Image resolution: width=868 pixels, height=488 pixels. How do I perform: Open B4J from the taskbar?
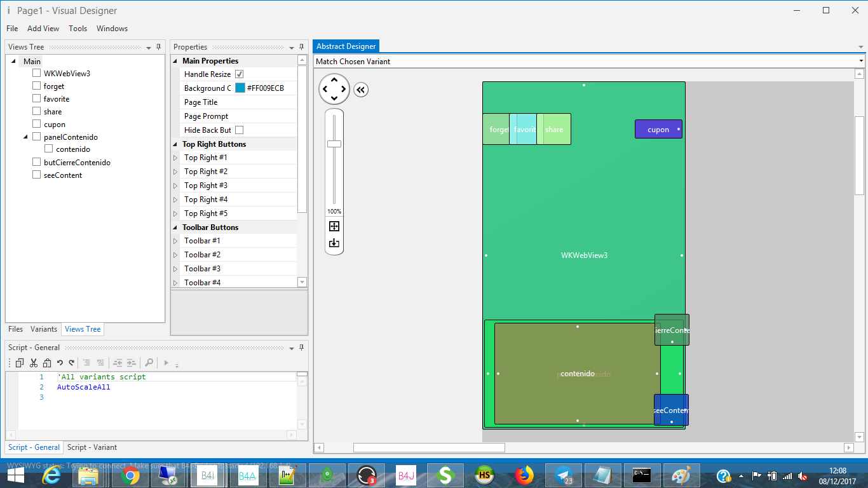click(x=406, y=475)
